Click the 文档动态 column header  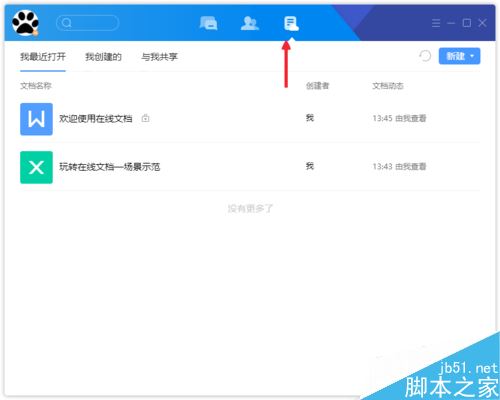[388, 86]
